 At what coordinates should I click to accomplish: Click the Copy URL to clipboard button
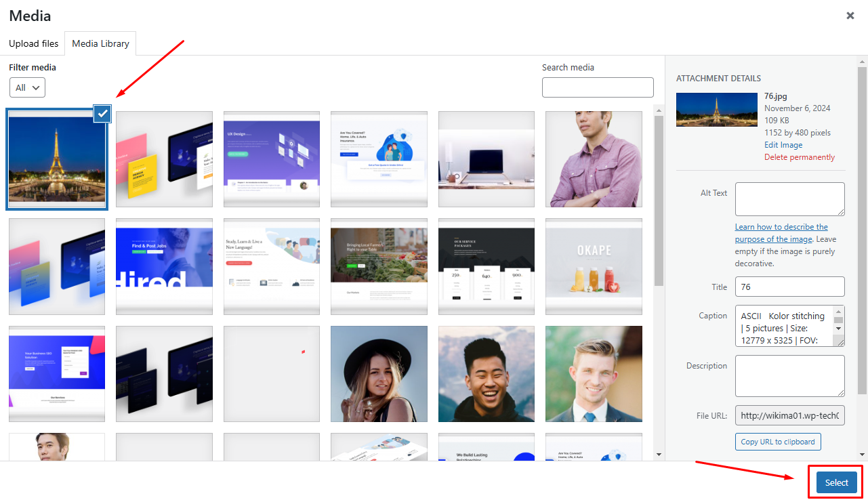(778, 442)
